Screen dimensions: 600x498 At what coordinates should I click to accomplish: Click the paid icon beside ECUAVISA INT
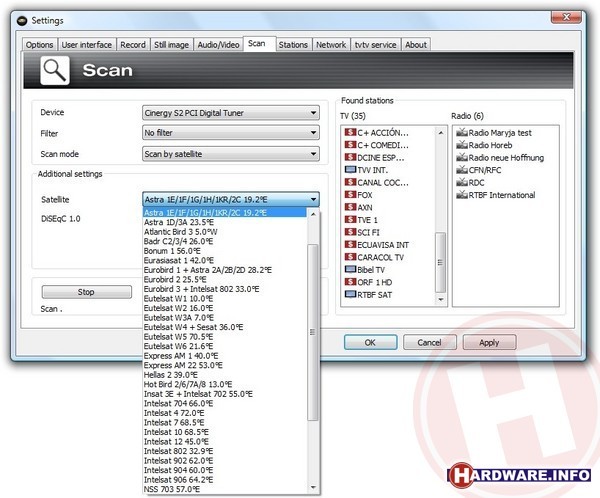click(x=350, y=245)
